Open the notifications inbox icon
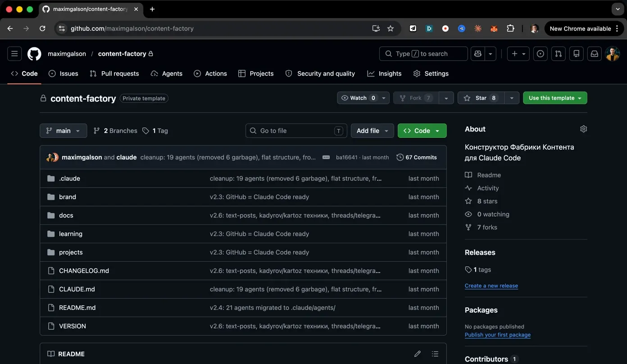 coord(594,54)
